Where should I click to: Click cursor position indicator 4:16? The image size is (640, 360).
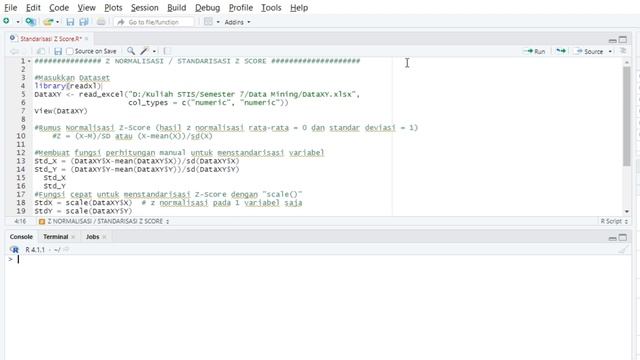pyautogui.click(x=20, y=221)
